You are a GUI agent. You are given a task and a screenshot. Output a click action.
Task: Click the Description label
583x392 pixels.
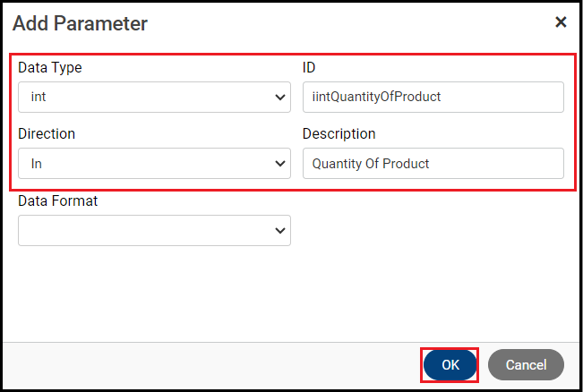tap(339, 133)
